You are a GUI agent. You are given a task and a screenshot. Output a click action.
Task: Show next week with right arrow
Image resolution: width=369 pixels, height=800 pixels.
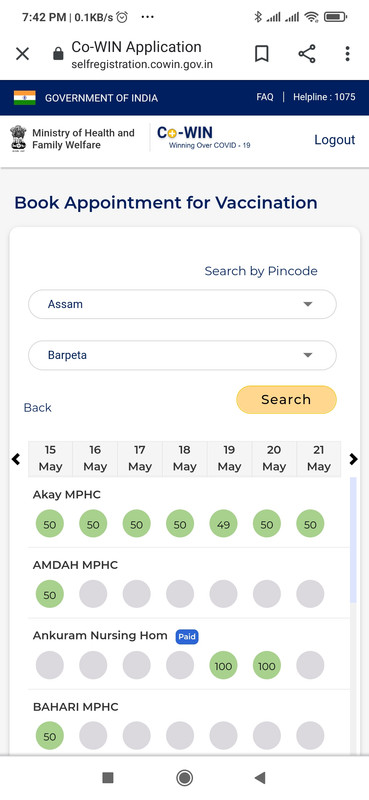tap(353, 459)
